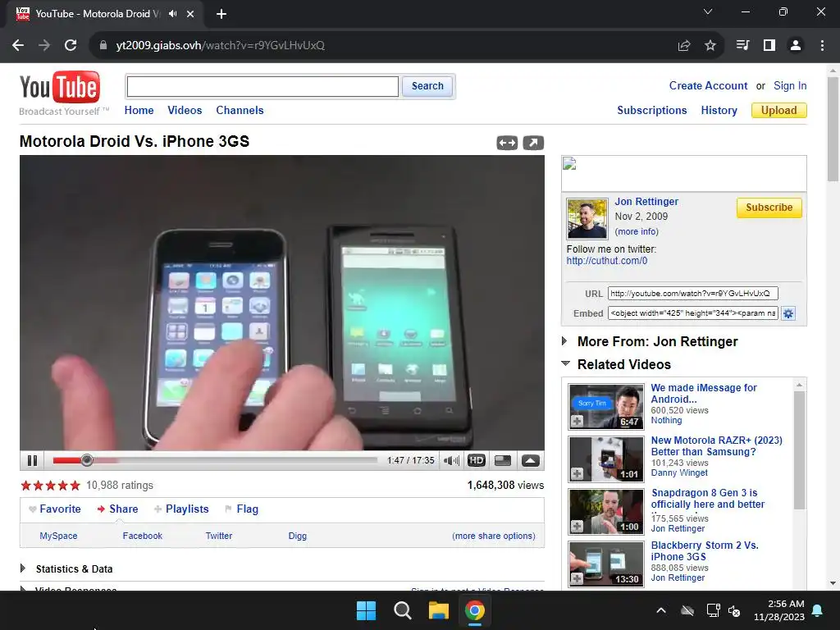Open the Playlists tab

(x=186, y=509)
